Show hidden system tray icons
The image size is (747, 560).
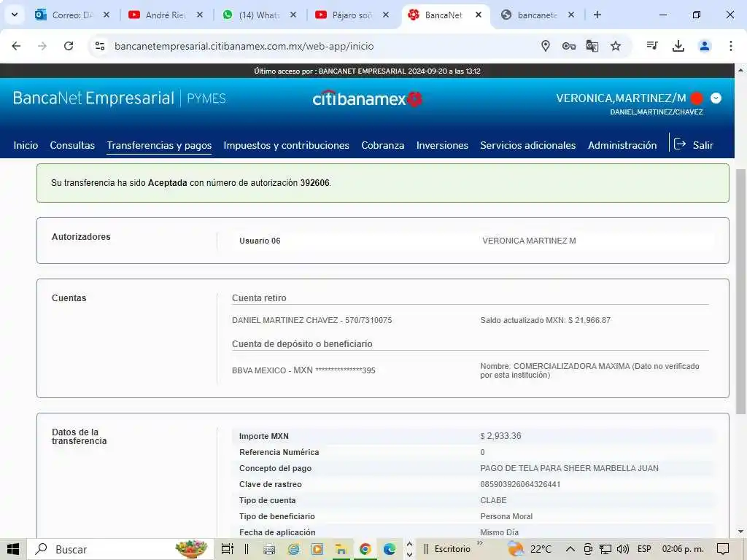(x=570, y=549)
